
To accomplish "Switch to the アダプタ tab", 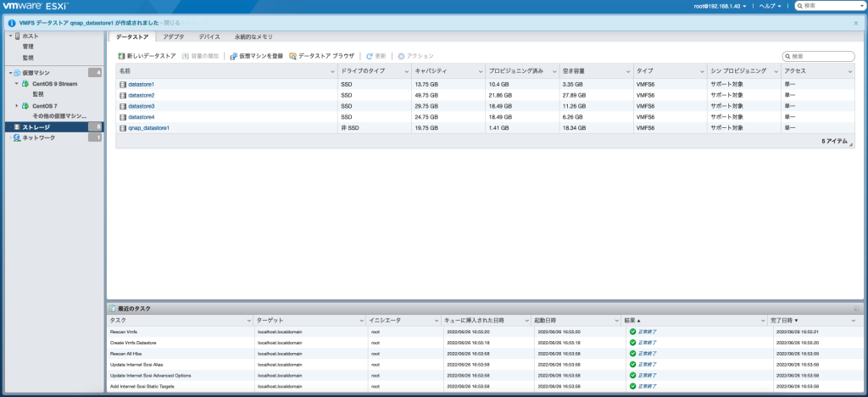I will tap(174, 37).
